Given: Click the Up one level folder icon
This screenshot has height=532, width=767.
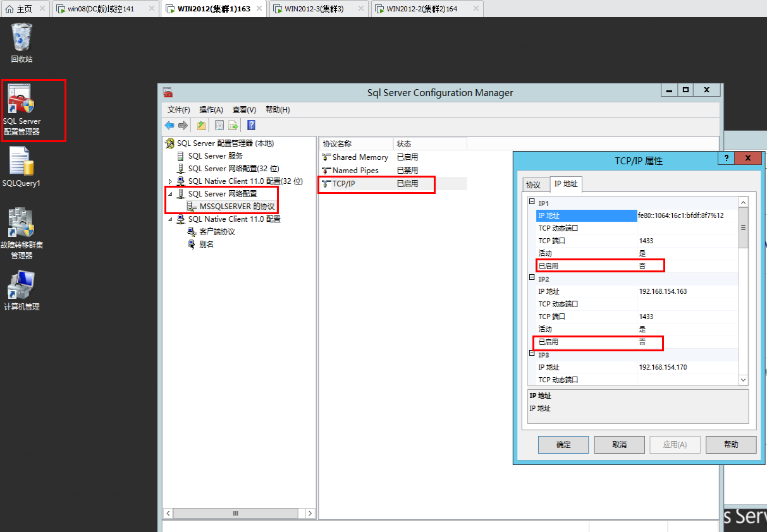Looking at the screenshot, I should pyautogui.click(x=201, y=125).
